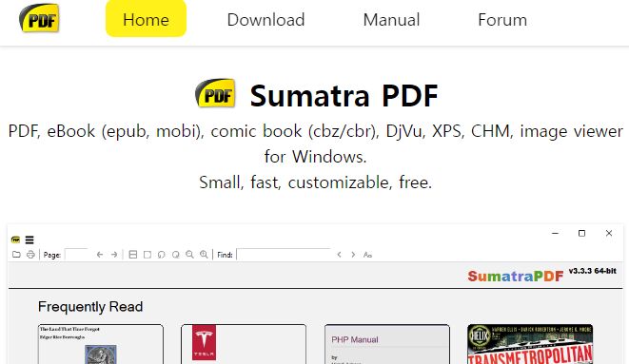Click the Frequently Read heading
Viewport: 629px width, 364px height.
click(90, 307)
